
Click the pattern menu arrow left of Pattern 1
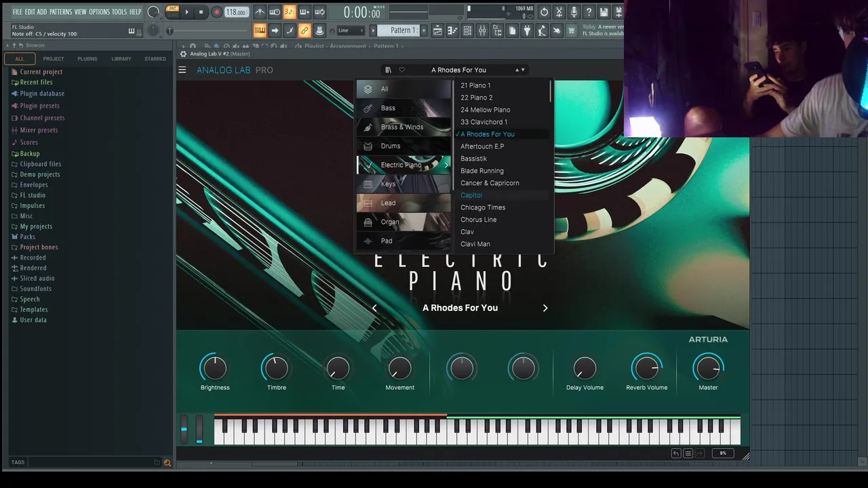coord(373,30)
